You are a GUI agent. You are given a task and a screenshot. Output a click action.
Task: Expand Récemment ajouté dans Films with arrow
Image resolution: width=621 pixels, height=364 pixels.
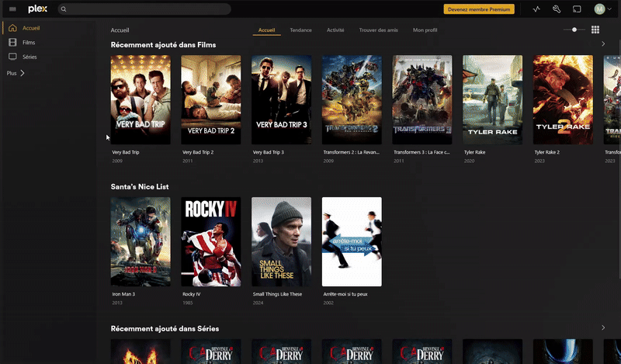[603, 44]
